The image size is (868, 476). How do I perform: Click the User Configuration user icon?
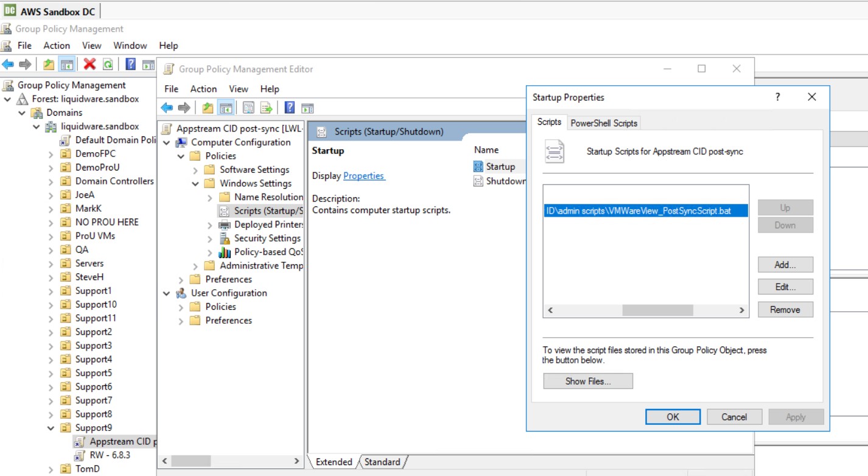coord(181,293)
